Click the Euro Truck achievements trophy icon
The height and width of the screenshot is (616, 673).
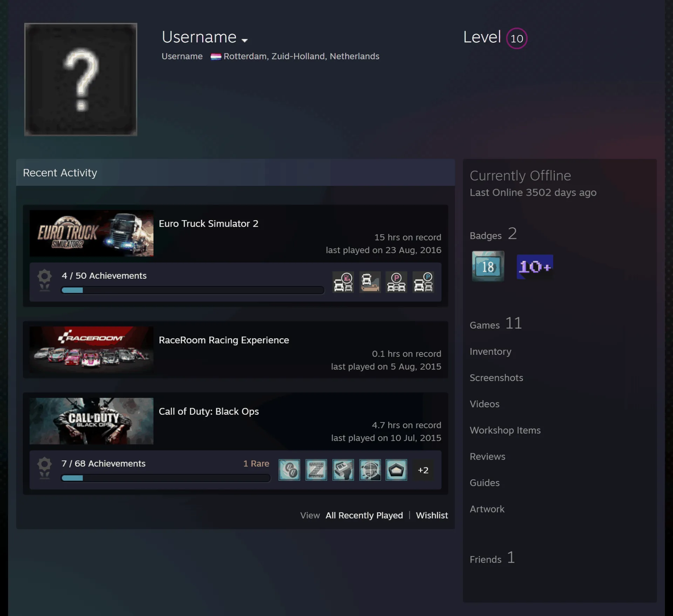pos(45,280)
